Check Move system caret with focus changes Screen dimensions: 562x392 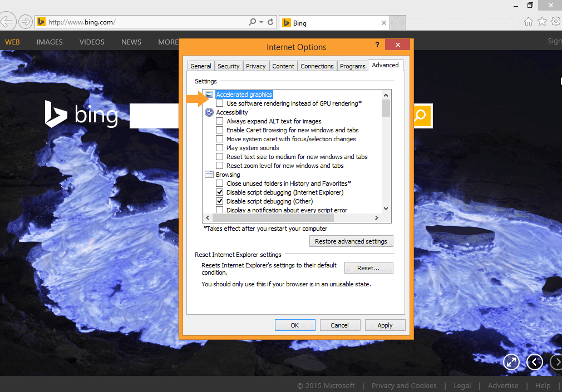click(x=220, y=139)
